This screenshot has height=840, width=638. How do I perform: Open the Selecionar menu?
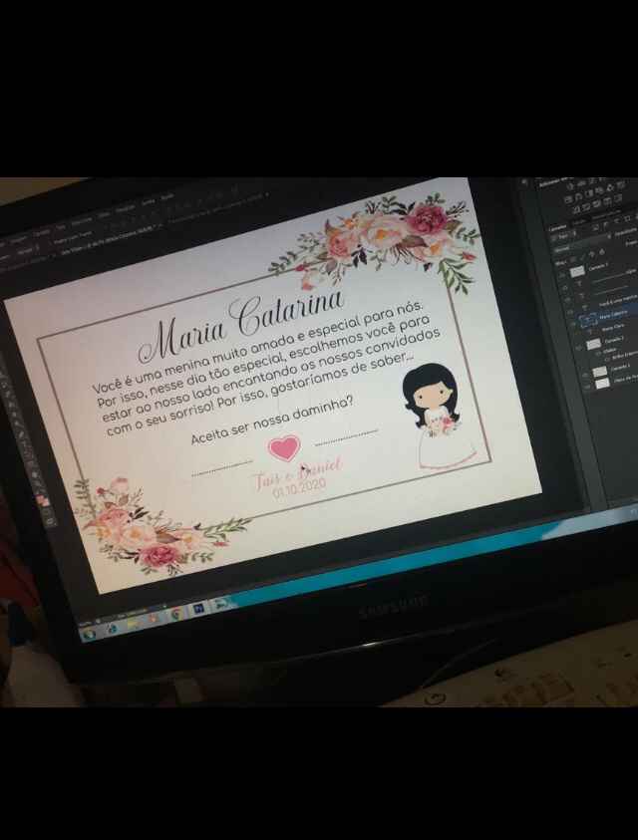click(82, 220)
